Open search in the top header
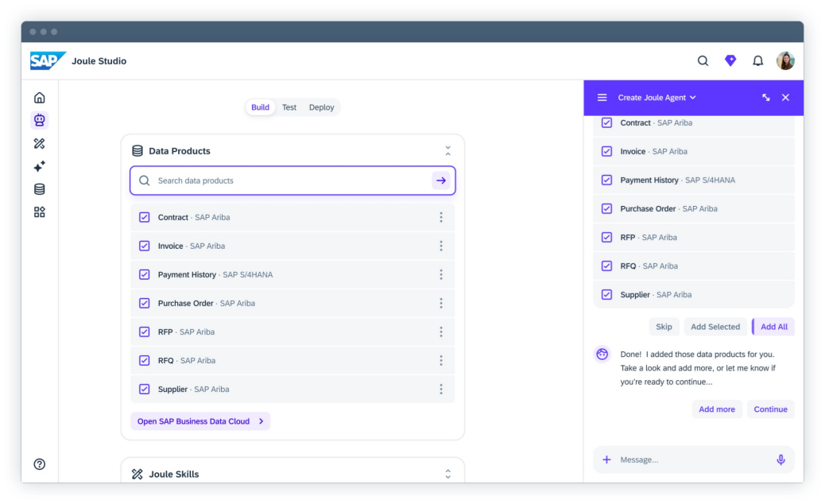This screenshot has width=825, height=504. tap(703, 61)
